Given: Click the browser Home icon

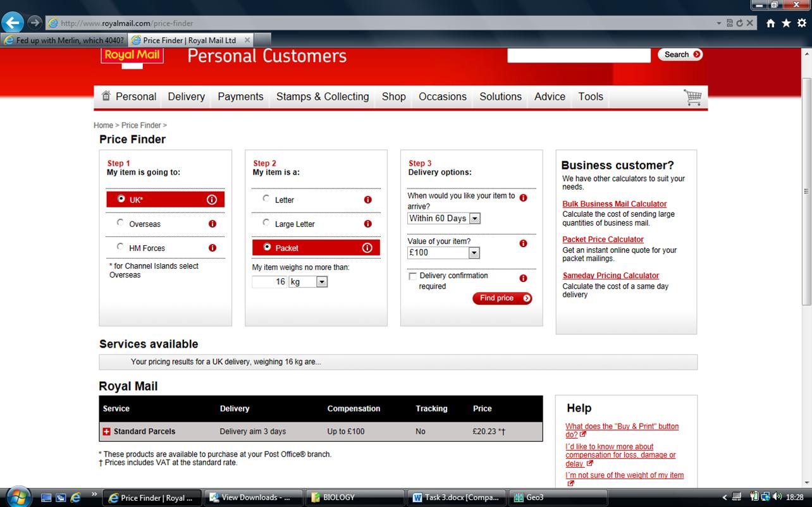Looking at the screenshot, I should [770, 23].
